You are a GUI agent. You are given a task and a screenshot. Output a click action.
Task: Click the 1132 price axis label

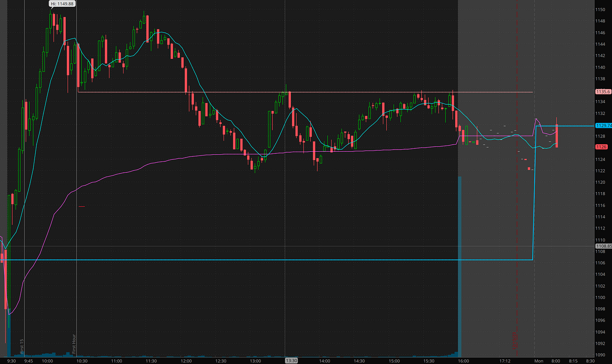pyautogui.click(x=600, y=113)
